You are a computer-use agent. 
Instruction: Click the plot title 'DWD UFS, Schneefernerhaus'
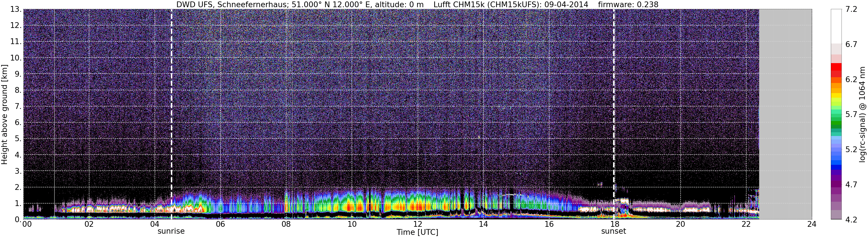pos(232,5)
